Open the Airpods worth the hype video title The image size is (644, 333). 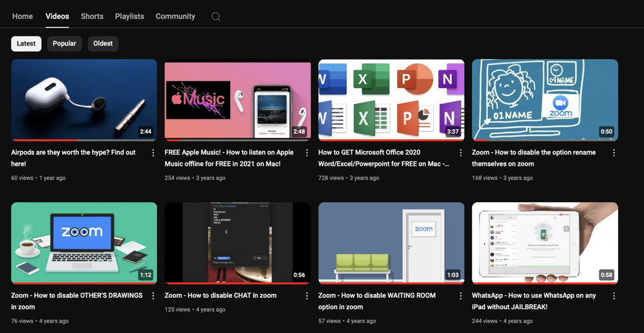73,153
